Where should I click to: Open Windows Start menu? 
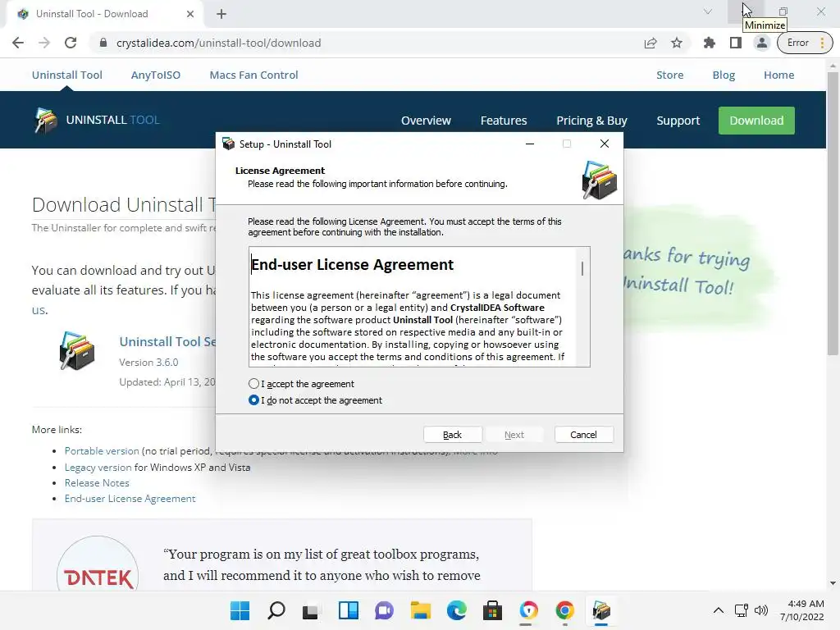[240, 610]
